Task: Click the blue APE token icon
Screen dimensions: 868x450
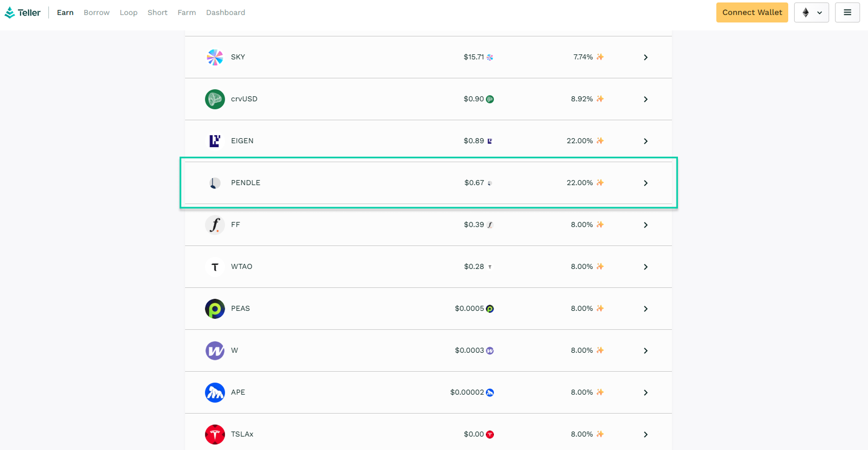Action: point(215,393)
